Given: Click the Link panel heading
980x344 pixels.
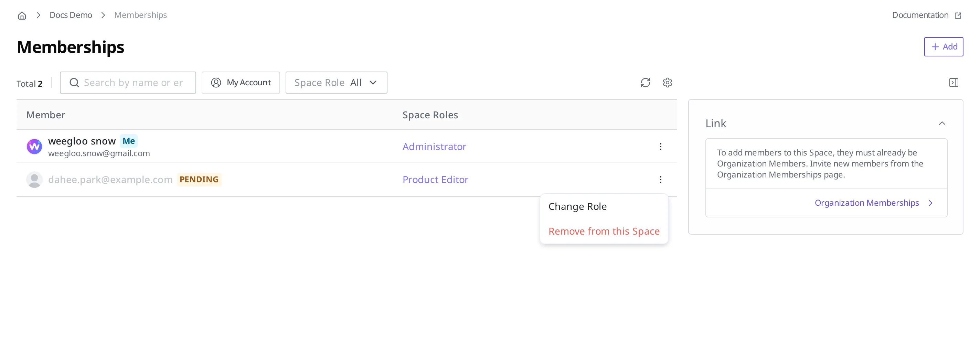Looking at the screenshot, I should pos(716,123).
